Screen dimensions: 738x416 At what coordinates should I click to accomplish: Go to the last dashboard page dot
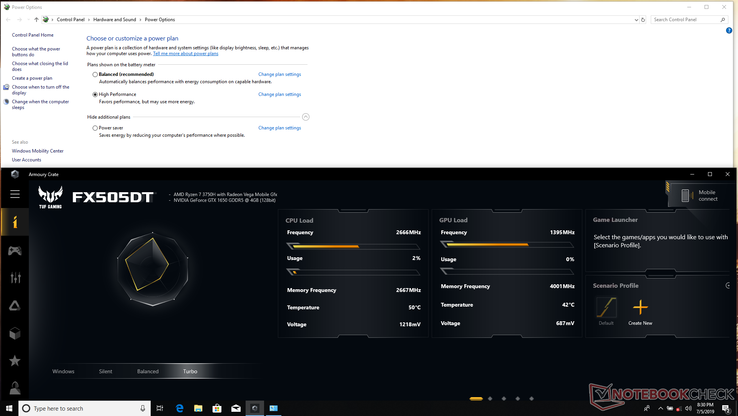531,399
